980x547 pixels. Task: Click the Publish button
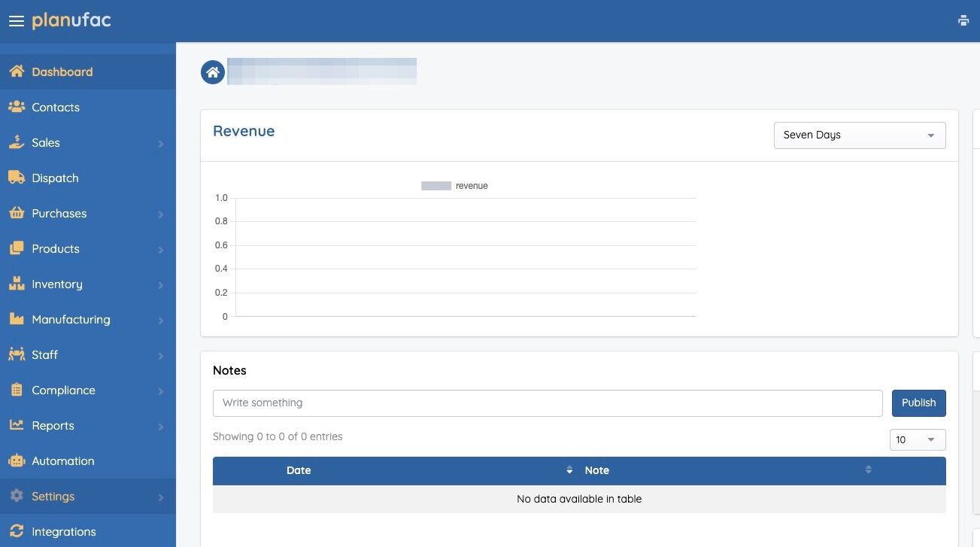click(x=918, y=403)
